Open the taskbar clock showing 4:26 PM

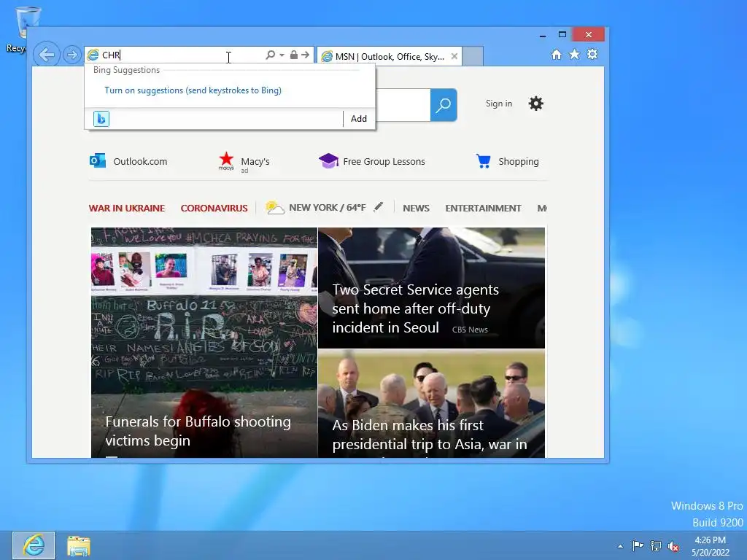[x=711, y=546]
